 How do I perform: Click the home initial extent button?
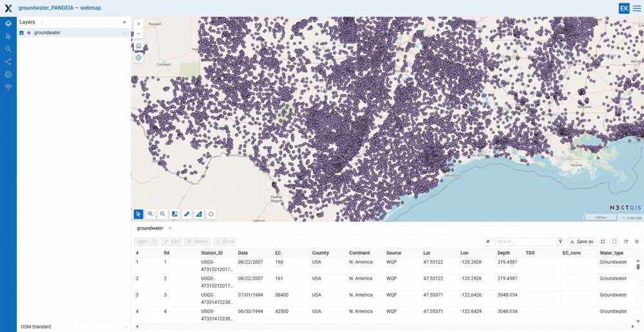click(138, 46)
